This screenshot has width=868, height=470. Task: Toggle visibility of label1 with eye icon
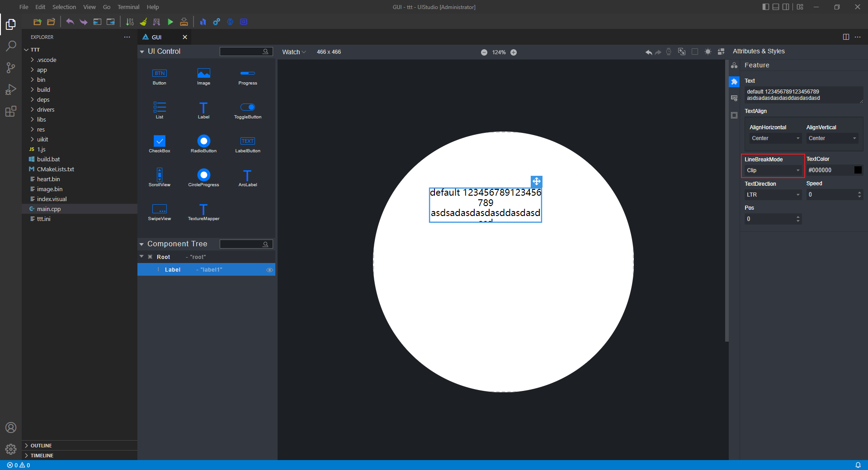click(269, 270)
